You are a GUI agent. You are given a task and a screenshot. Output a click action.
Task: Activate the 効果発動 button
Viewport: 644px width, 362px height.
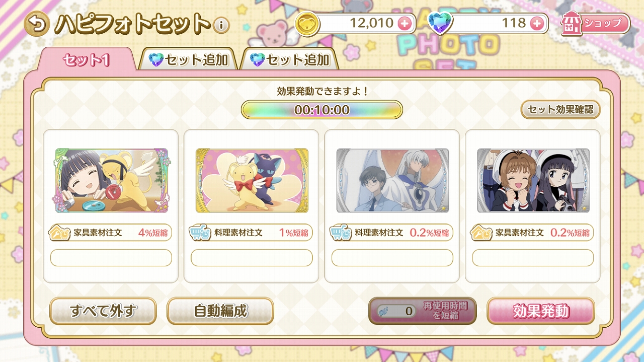pos(541,311)
